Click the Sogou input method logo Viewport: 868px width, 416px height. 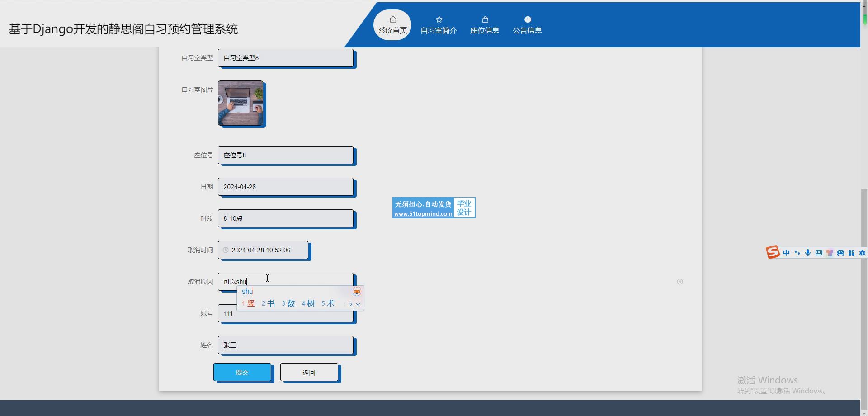[x=773, y=252]
